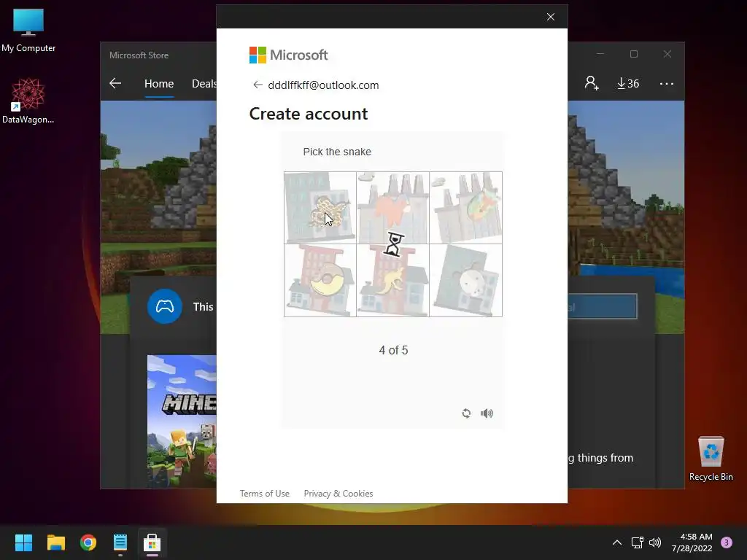Select the Recycle Bin desktop icon
The height and width of the screenshot is (560, 747).
(711, 459)
